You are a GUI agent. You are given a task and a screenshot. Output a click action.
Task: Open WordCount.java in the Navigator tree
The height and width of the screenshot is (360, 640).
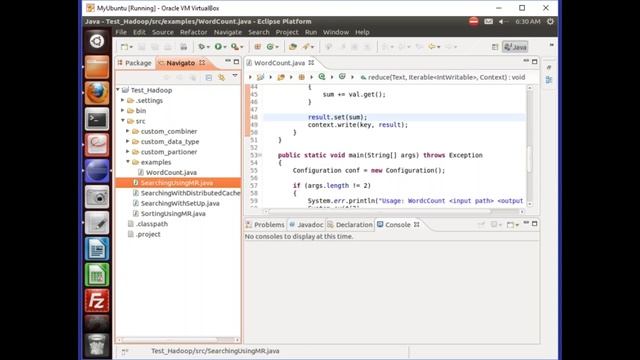[x=171, y=172]
